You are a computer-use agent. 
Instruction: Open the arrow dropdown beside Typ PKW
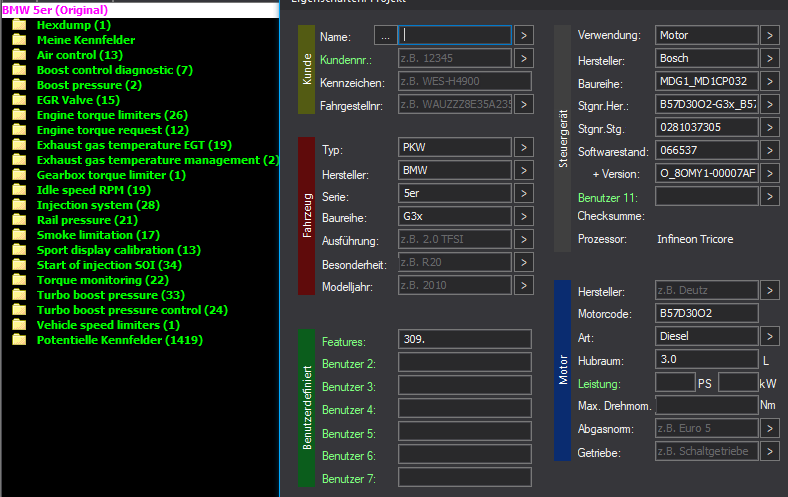coord(524,148)
